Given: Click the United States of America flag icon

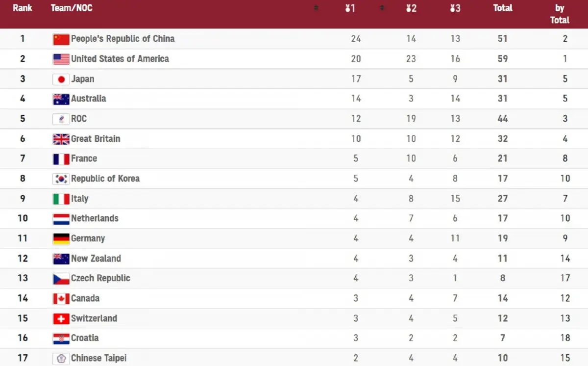Looking at the screenshot, I should (61, 59).
